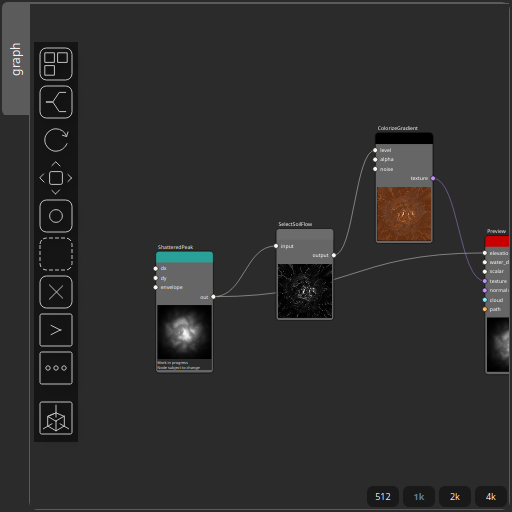Screen dimensions: 512x512
Task: Click the SelectSoilFlow output port
Action: tap(334, 255)
